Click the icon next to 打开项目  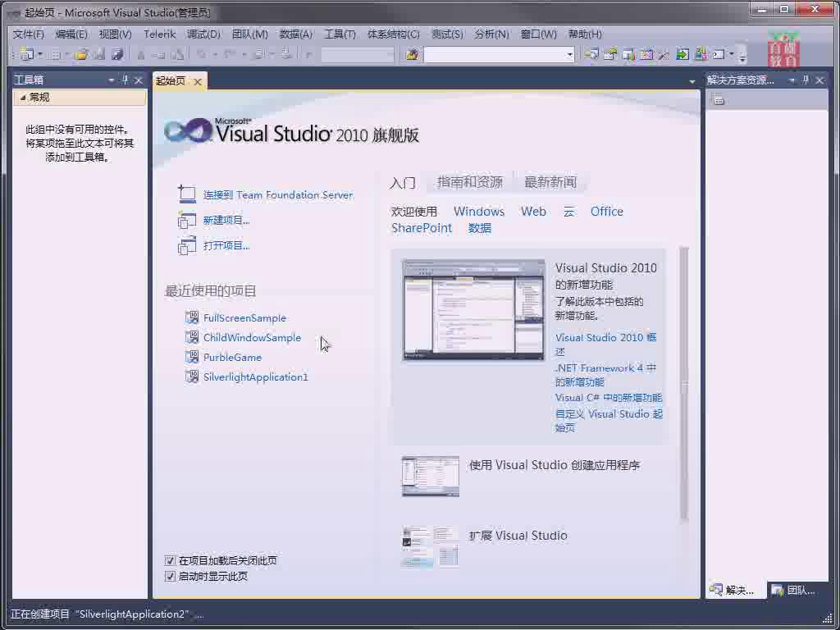pos(187,245)
